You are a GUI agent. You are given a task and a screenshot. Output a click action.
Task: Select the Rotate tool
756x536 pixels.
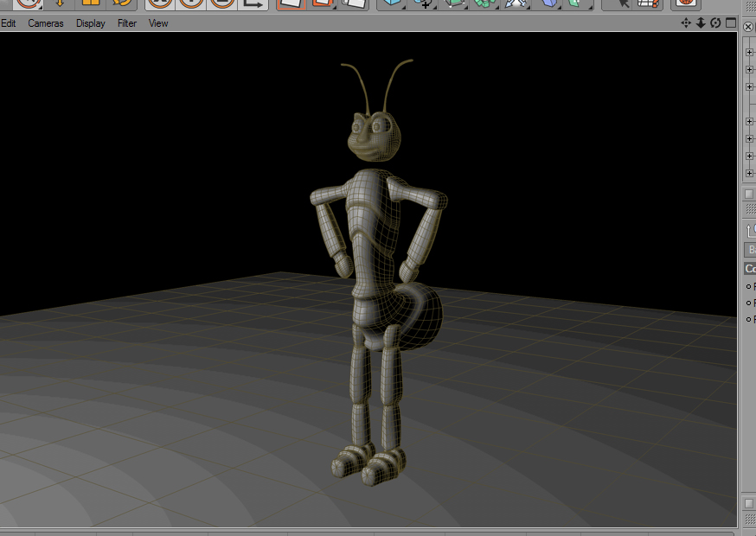[121, 3]
